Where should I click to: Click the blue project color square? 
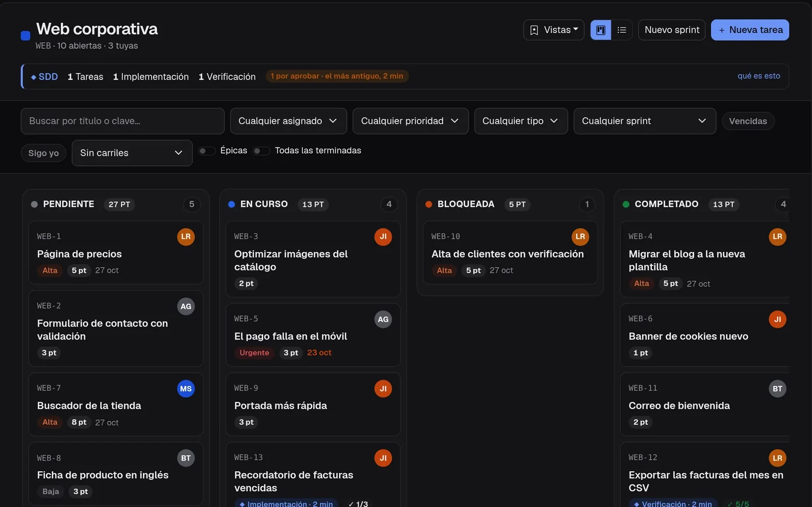(x=26, y=36)
